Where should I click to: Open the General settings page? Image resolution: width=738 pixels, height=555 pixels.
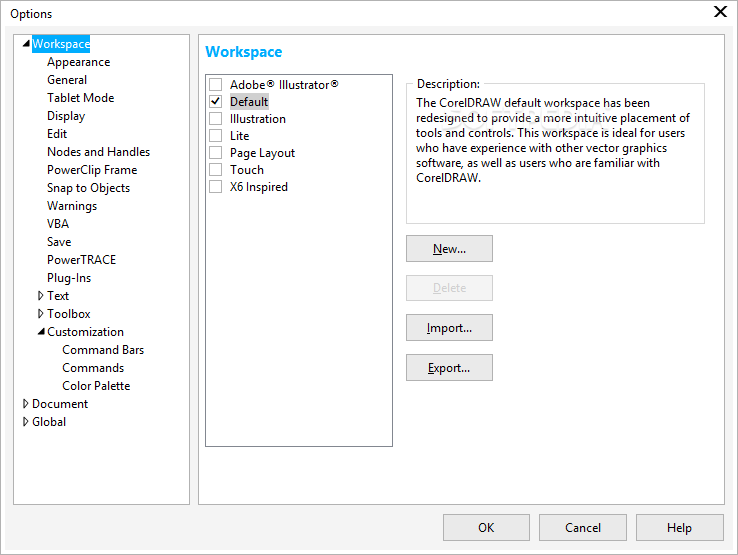point(67,80)
